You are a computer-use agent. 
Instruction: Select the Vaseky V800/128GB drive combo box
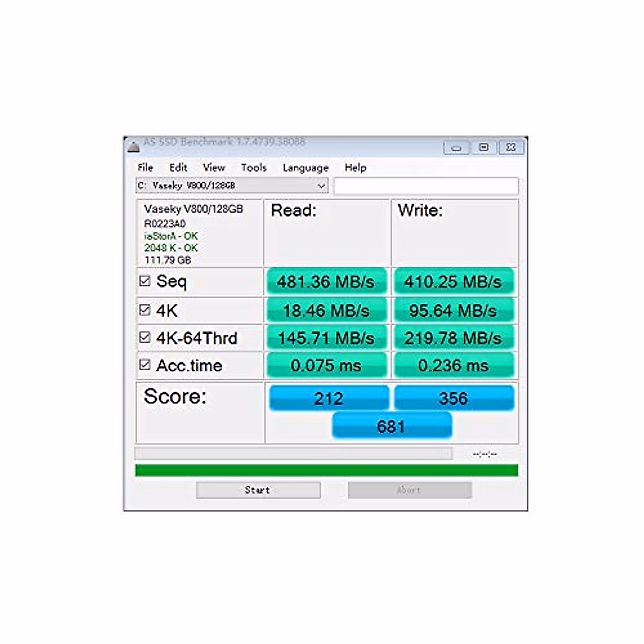click(225, 186)
